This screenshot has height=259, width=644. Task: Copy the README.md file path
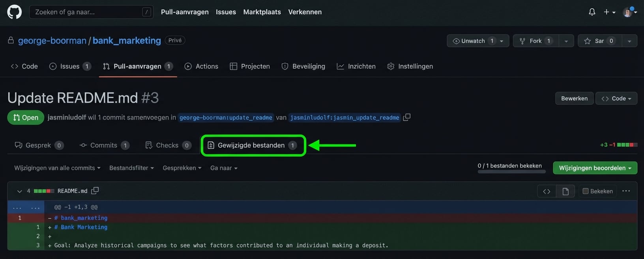(x=95, y=191)
